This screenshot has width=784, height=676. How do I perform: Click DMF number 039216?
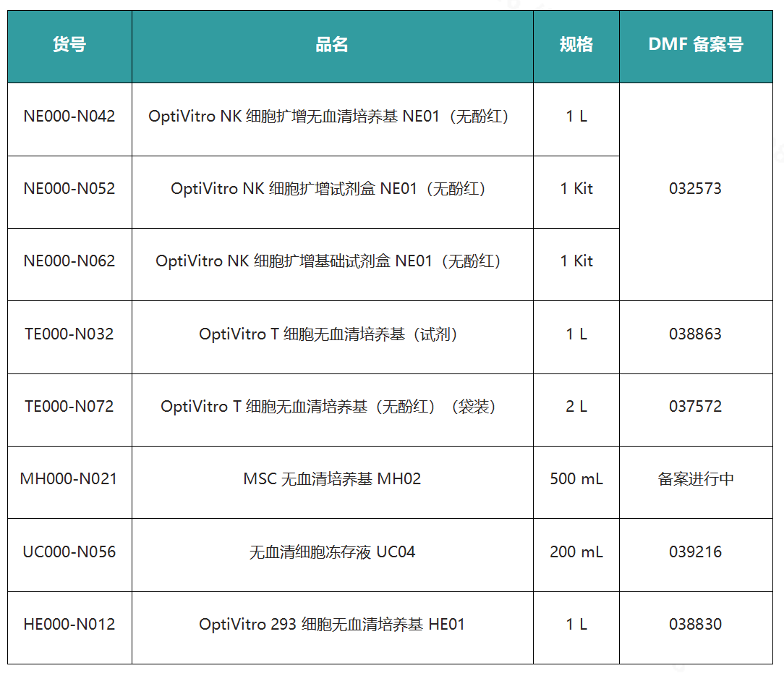point(696,552)
